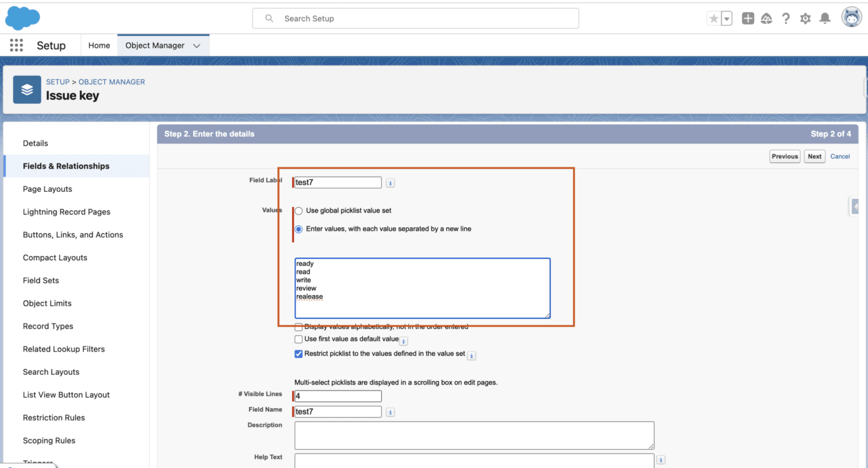Switch to the Home tab

tap(99, 45)
